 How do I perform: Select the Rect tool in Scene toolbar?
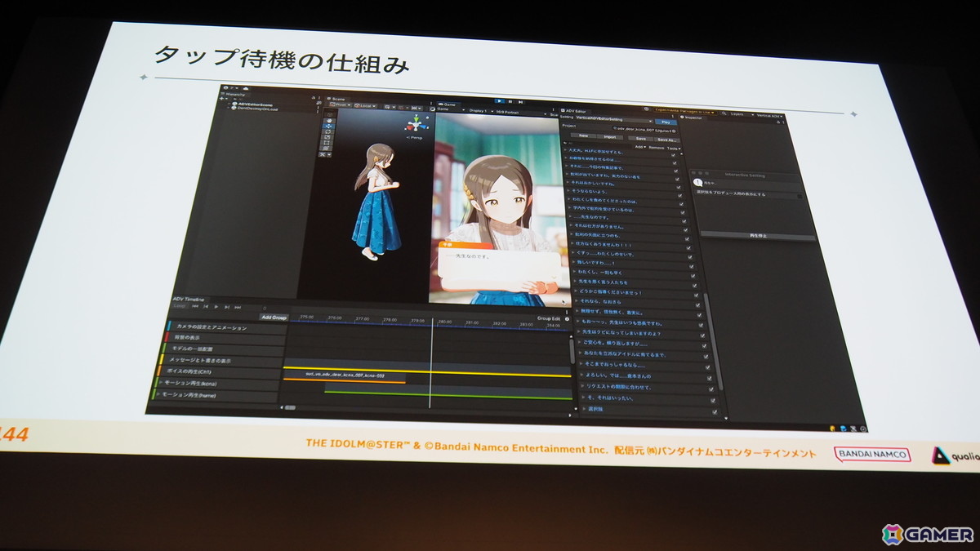327,143
